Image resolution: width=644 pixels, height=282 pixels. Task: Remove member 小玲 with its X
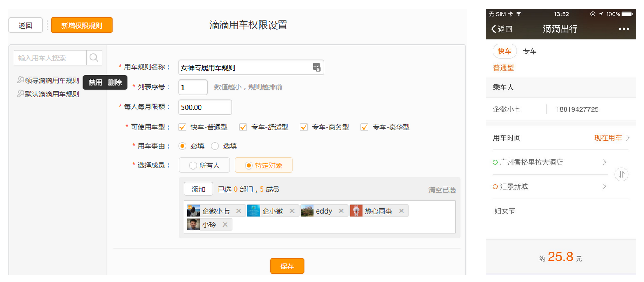[225, 225]
